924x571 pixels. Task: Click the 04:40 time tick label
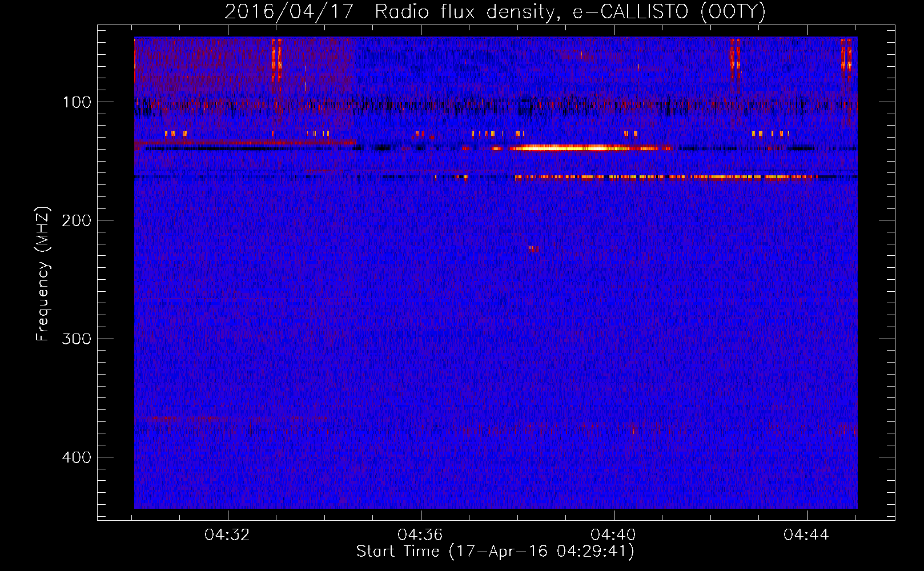pyautogui.click(x=613, y=535)
